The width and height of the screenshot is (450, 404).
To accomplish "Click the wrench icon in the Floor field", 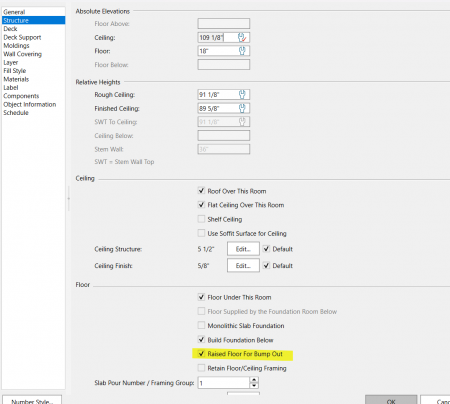I will pyautogui.click(x=242, y=51).
